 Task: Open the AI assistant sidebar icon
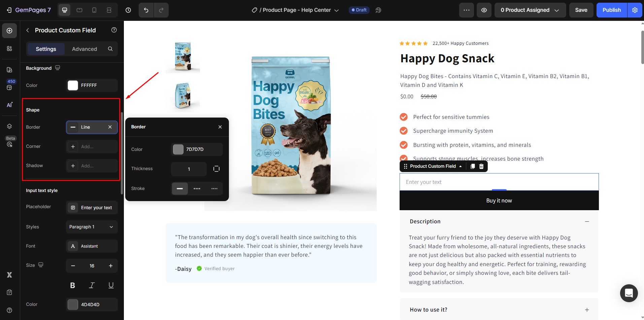(9, 105)
